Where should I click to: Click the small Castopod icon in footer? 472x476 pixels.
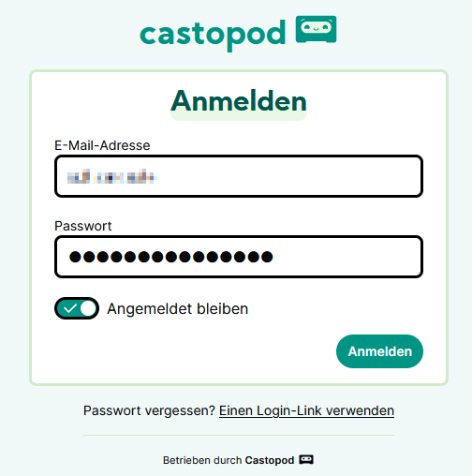(x=306, y=460)
